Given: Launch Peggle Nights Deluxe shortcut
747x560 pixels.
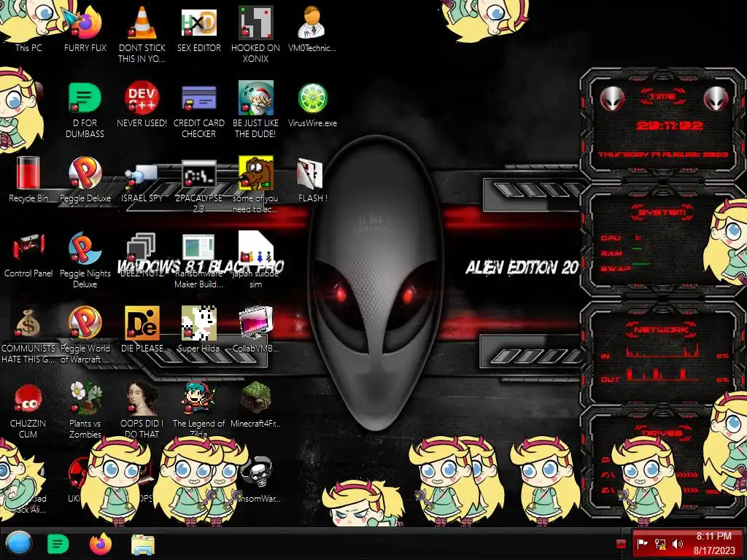Looking at the screenshot, I should click(85, 260).
